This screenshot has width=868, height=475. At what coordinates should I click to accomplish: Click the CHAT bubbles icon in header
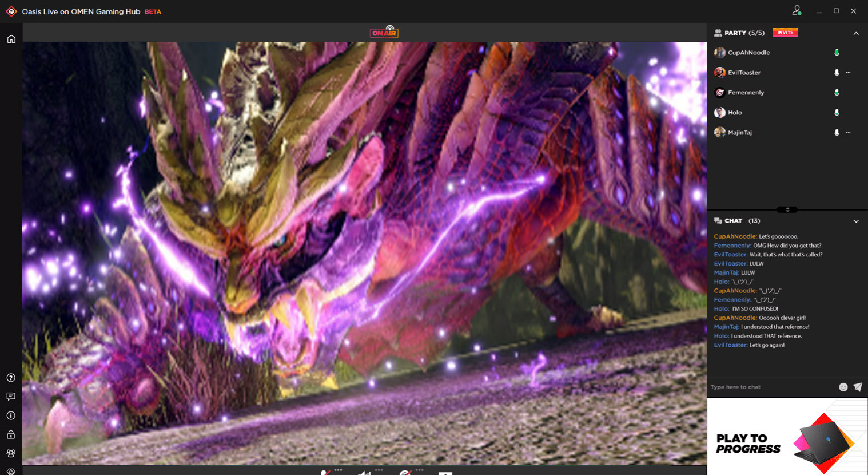pyautogui.click(x=718, y=221)
